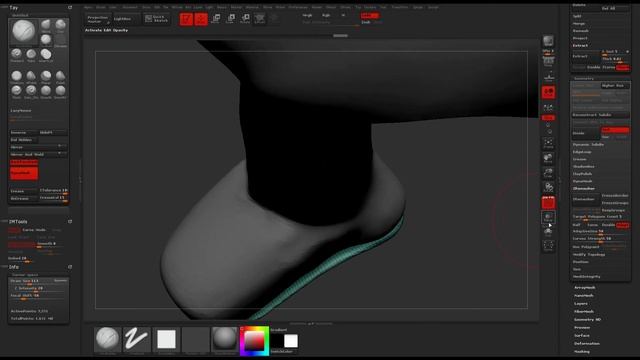Click SwitchColor button
The image size is (640, 360).
pos(282,351)
